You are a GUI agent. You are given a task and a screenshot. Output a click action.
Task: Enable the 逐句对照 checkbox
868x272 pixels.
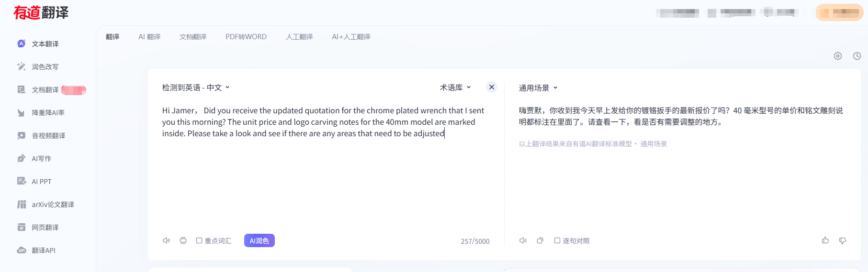click(x=557, y=240)
